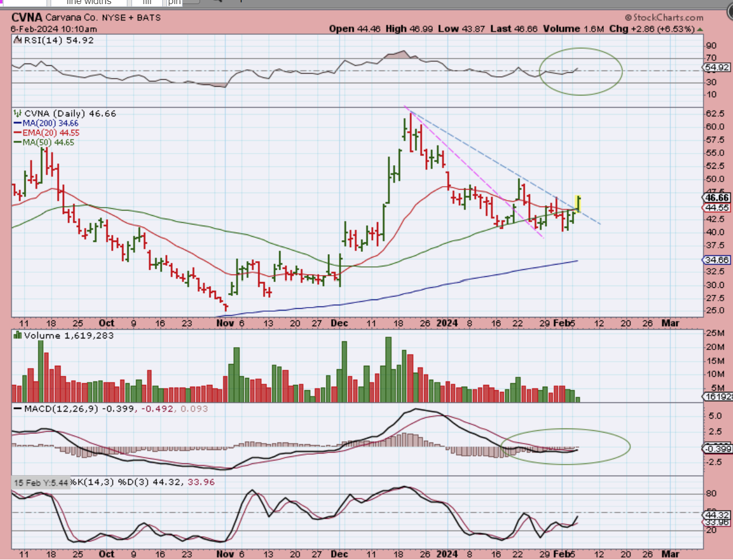This screenshot has width=733, height=560.
Task: Click the 90 RSI axis label
Action: pyautogui.click(x=711, y=45)
